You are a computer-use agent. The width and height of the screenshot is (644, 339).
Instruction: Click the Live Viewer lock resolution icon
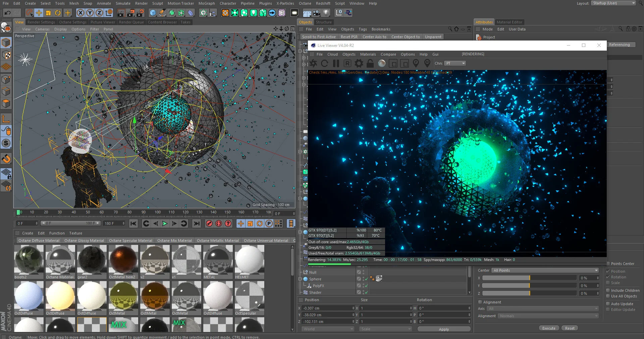(370, 63)
